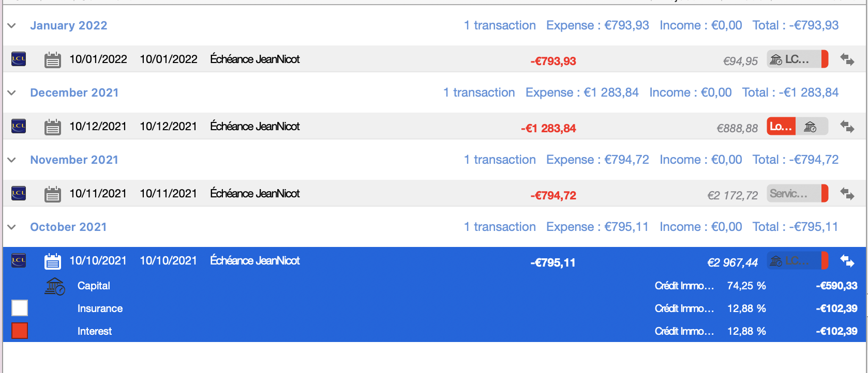Click LCL bank icon on January 2022 transaction
The width and height of the screenshot is (868, 373).
[19, 59]
